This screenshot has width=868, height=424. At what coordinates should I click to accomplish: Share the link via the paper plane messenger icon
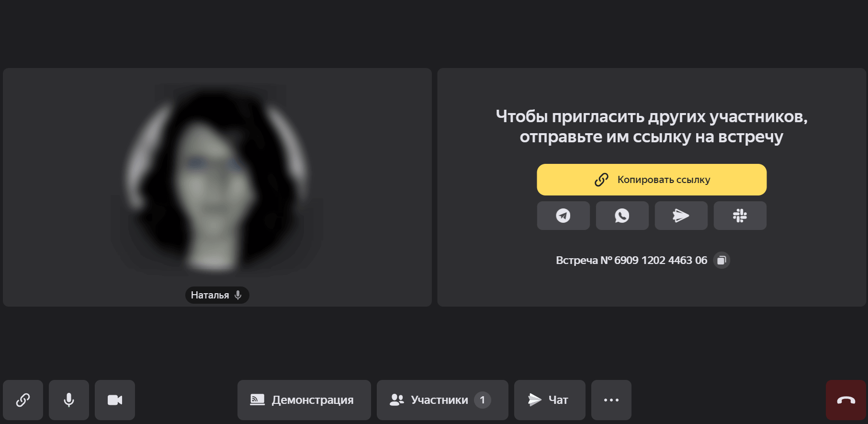tap(681, 216)
